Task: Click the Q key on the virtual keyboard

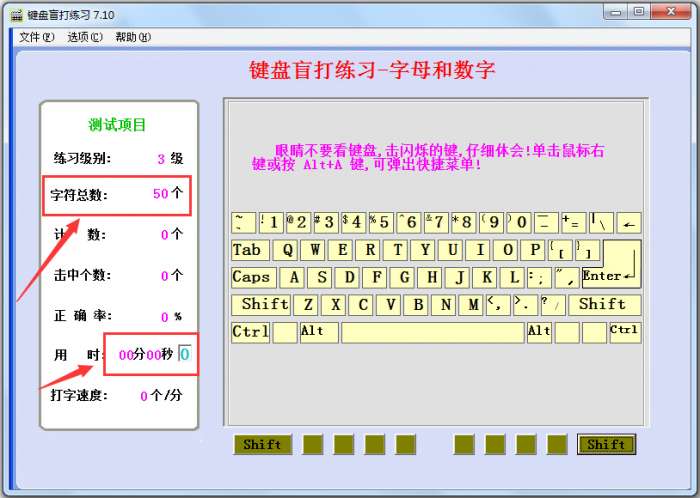Action: pyautogui.click(x=287, y=250)
